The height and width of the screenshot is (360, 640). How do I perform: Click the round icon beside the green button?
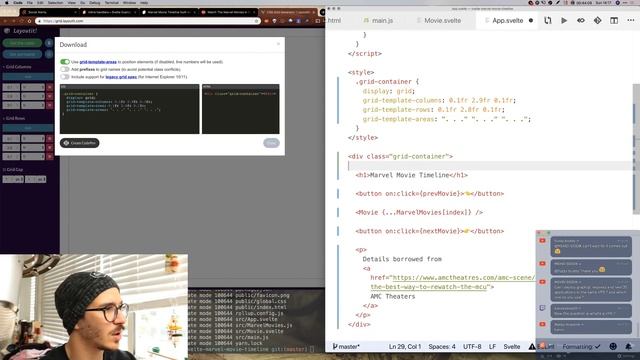(49, 43)
